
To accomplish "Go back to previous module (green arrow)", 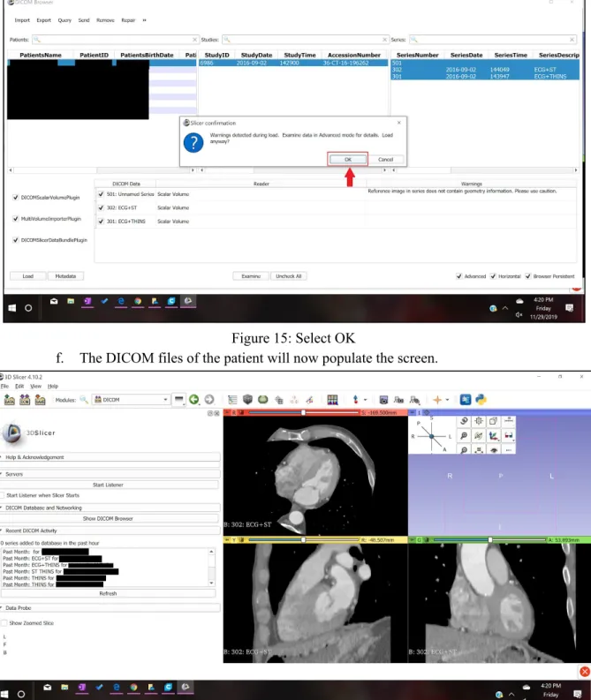I will pyautogui.click(x=193, y=400).
